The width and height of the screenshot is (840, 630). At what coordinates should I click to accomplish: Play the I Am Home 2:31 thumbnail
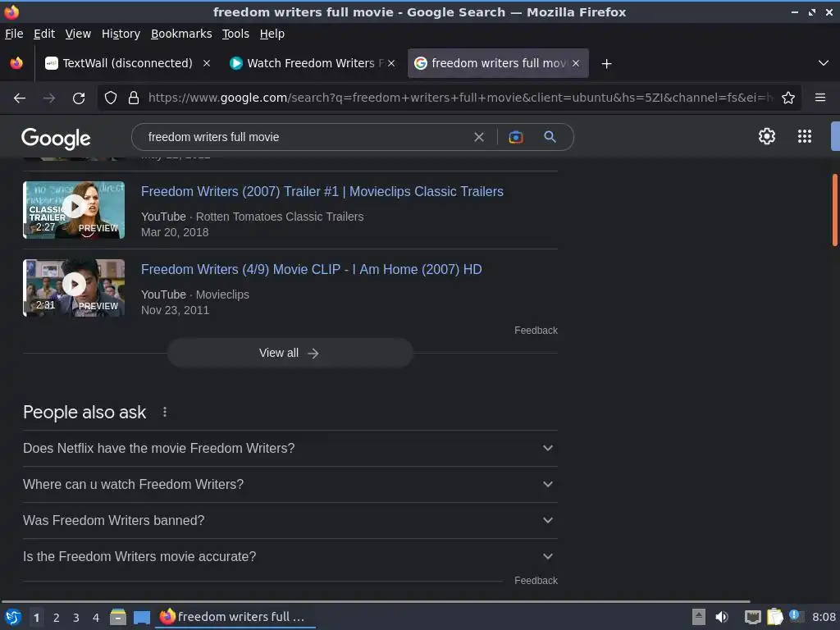(74, 288)
